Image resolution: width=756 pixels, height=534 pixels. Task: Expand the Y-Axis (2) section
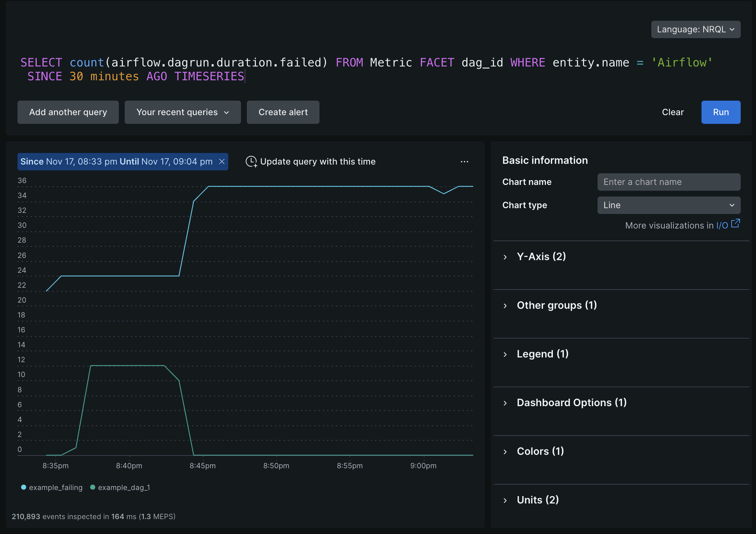(x=541, y=257)
